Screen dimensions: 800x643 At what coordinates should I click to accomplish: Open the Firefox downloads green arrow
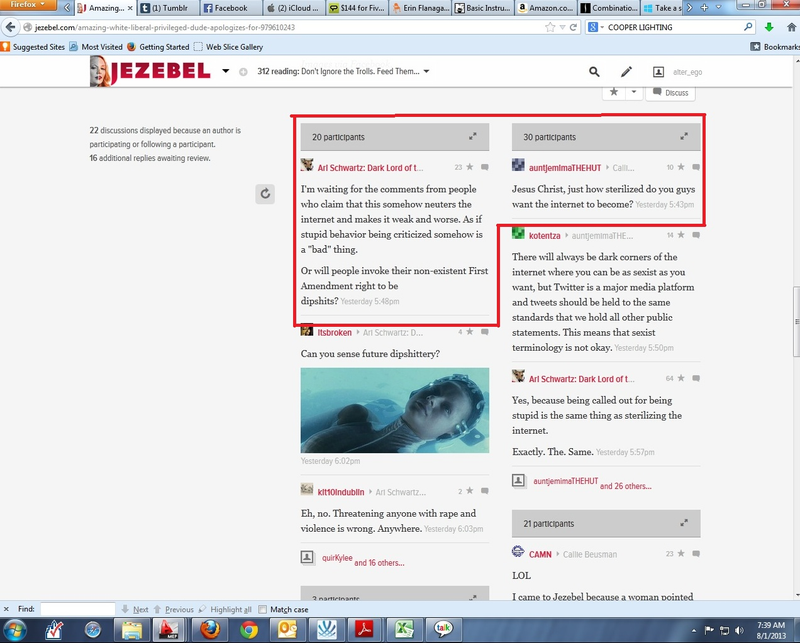point(769,27)
